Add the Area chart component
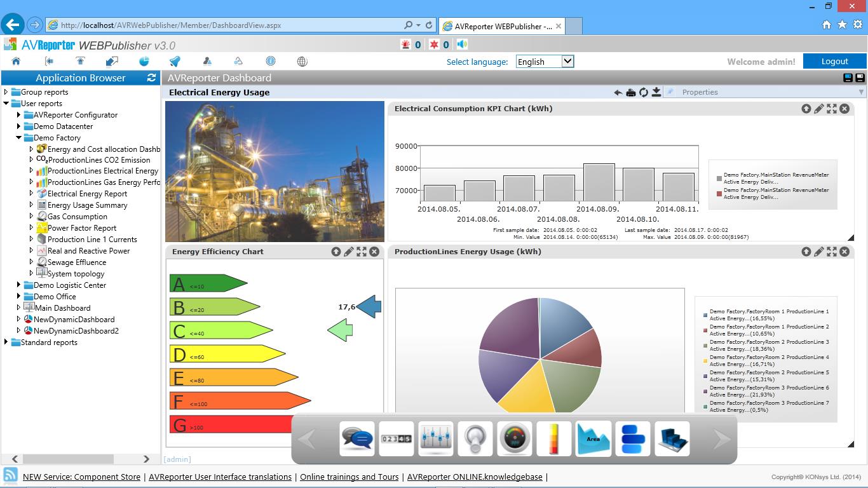 (x=593, y=438)
